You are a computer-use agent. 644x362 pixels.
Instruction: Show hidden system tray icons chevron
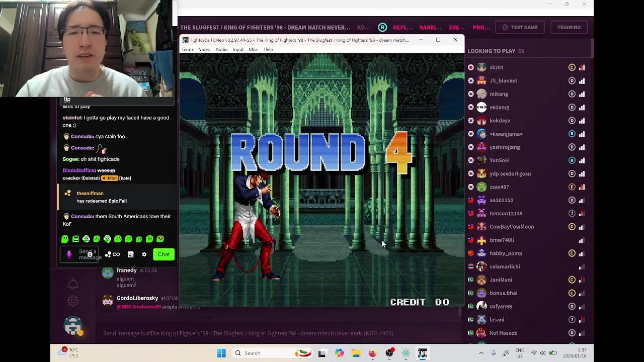coord(481,353)
